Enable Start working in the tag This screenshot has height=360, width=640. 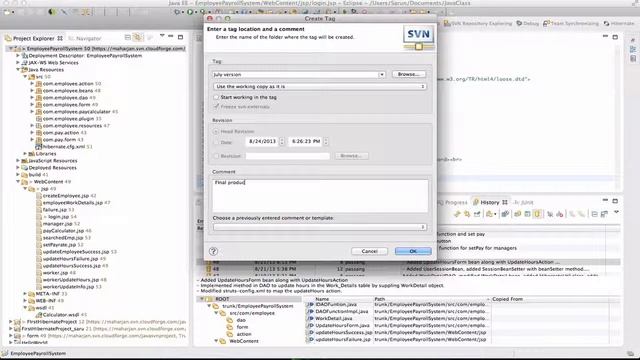coord(216,97)
